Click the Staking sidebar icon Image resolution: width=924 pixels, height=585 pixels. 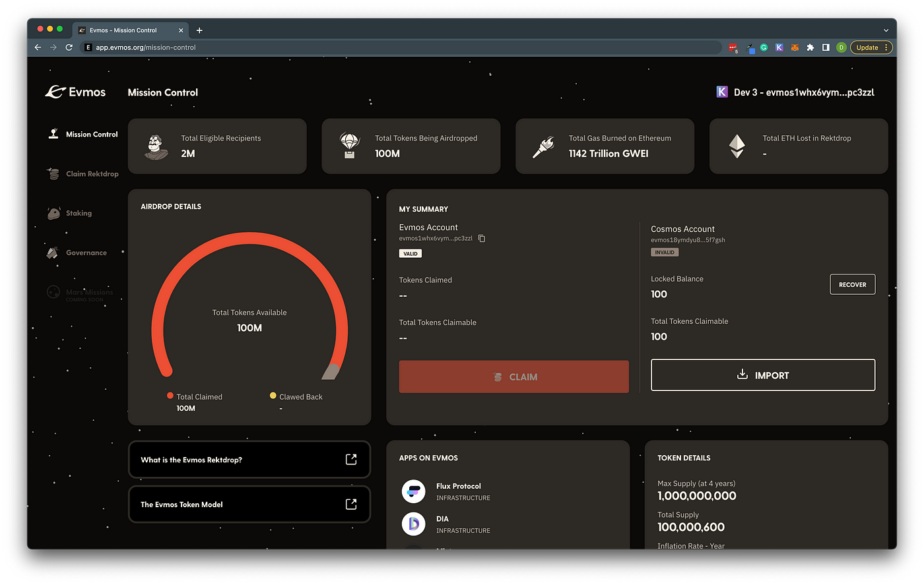click(x=53, y=213)
